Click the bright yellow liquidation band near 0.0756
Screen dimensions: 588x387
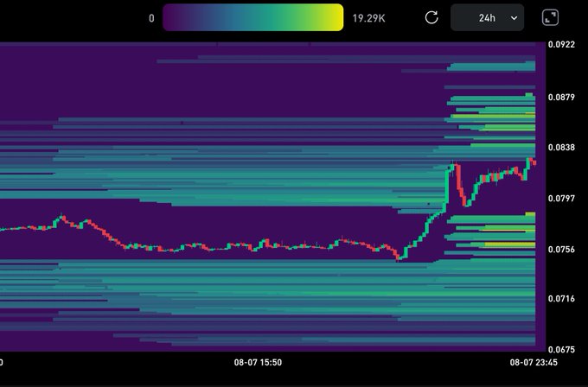510,245
